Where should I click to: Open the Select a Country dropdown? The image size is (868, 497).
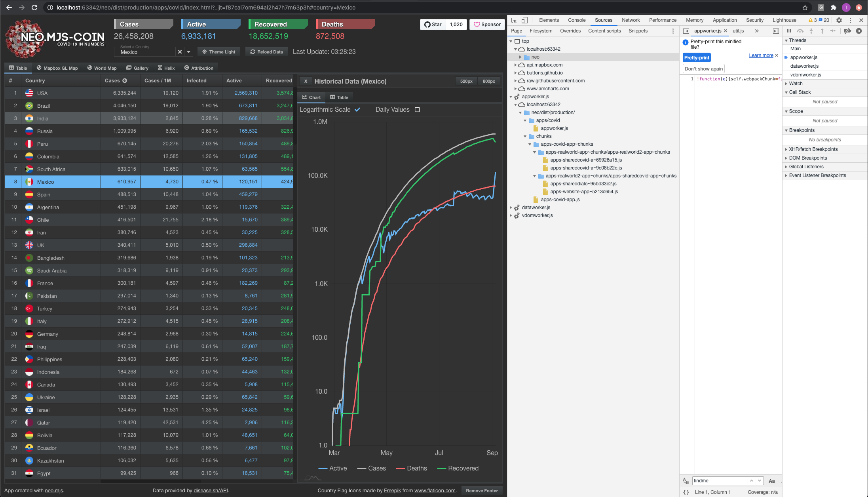click(x=189, y=52)
